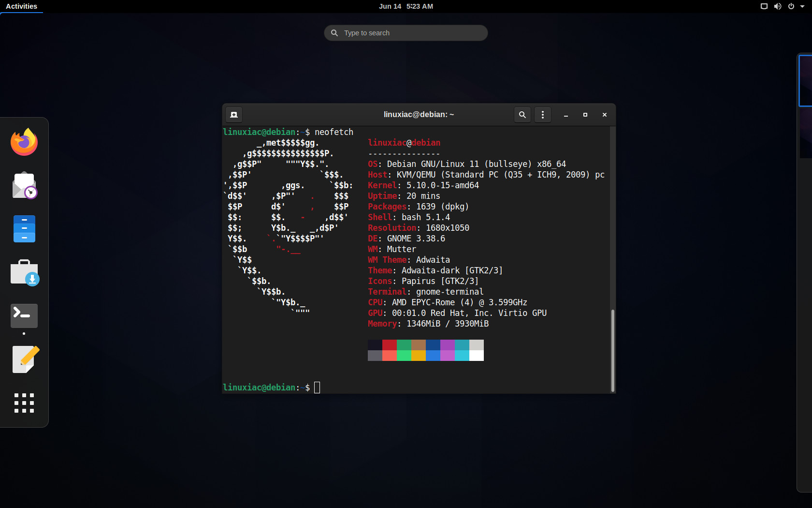The height and width of the screenshot is (508, 812).
Task: Click screen icon in top bar
Action: click(x=764, y=6)
